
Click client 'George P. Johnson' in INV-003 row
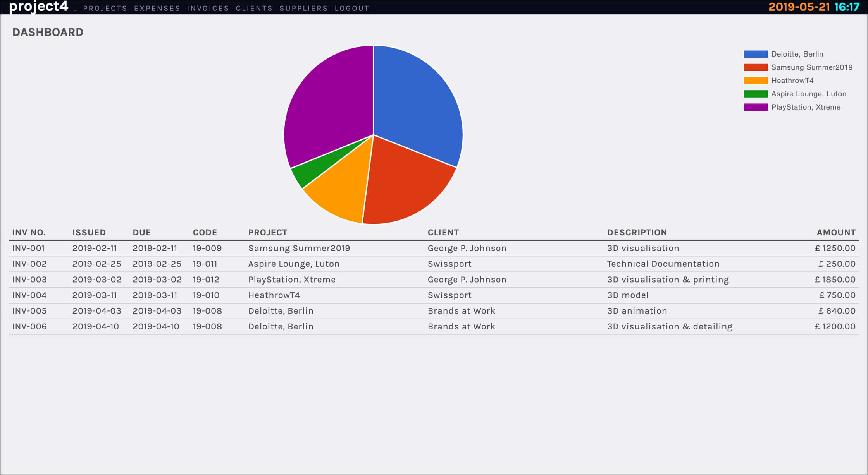point(467,280)
